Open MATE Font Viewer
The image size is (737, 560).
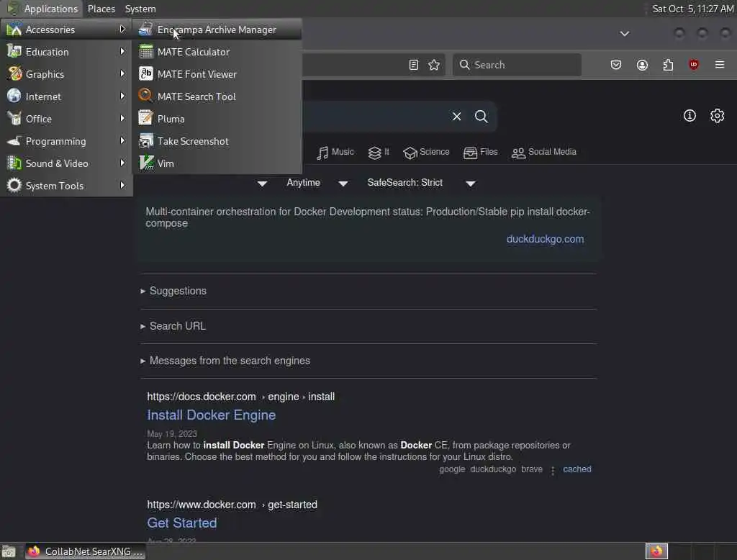217,74
